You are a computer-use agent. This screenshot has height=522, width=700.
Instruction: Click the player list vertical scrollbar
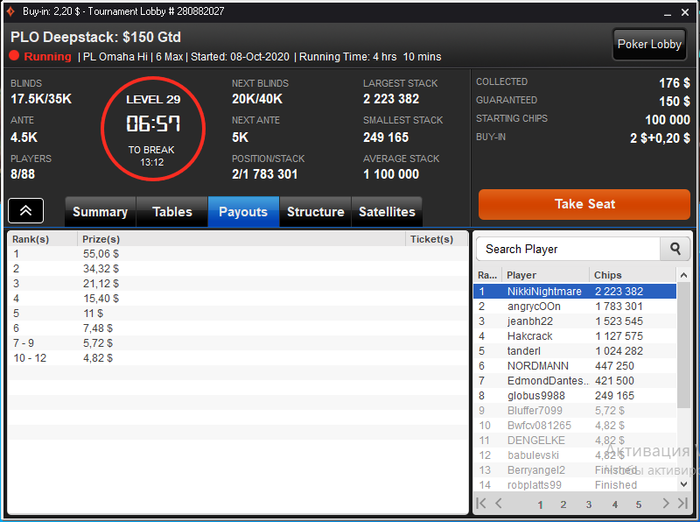coord(683,345)
